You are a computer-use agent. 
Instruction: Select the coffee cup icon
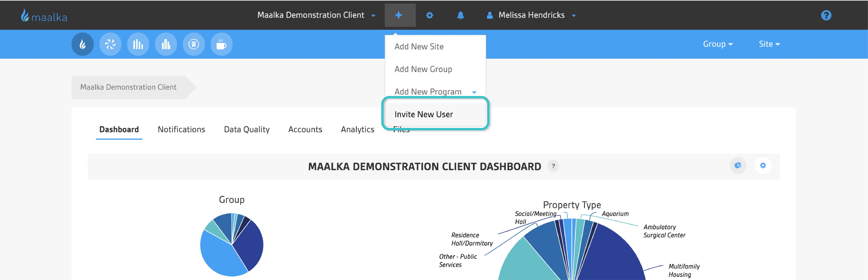(221, 44)
